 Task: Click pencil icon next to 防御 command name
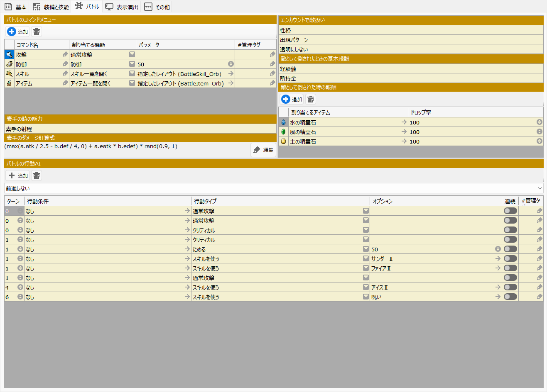coord(65,64)
